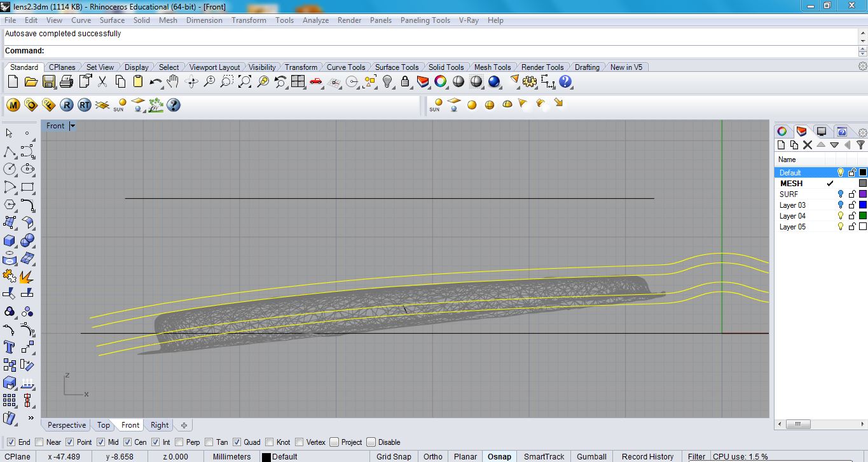
Task: Click the four viewports layout icon
Action: tap(298, 81)
